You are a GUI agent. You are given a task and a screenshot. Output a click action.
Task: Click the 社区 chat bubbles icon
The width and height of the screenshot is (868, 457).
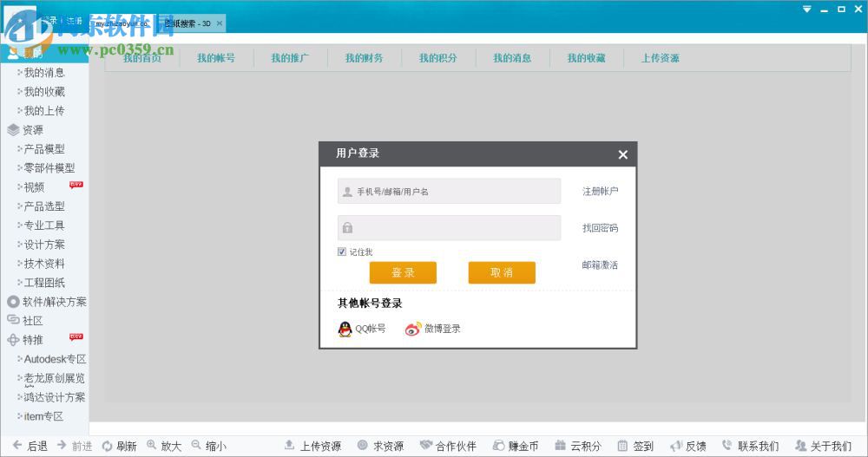coord(13,320)
